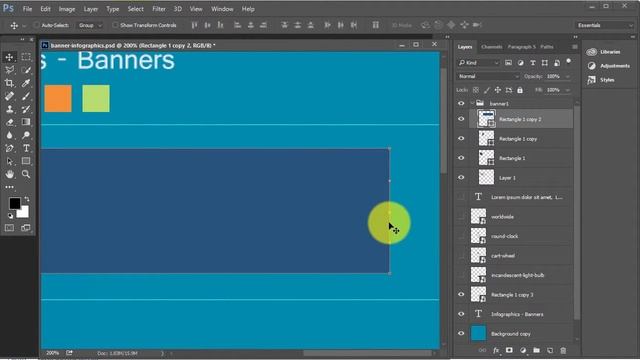The width and height of the screenshot is (640, 360).
Task: Hide the Rectangle 1 copy 2 layer
Action: (x=461, y=119)
